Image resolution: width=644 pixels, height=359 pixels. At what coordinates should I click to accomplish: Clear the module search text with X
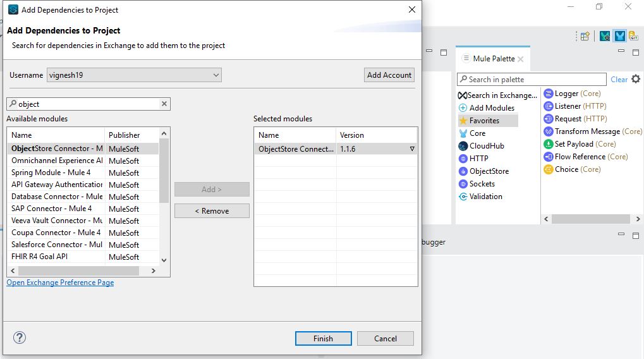click(164, 104)
